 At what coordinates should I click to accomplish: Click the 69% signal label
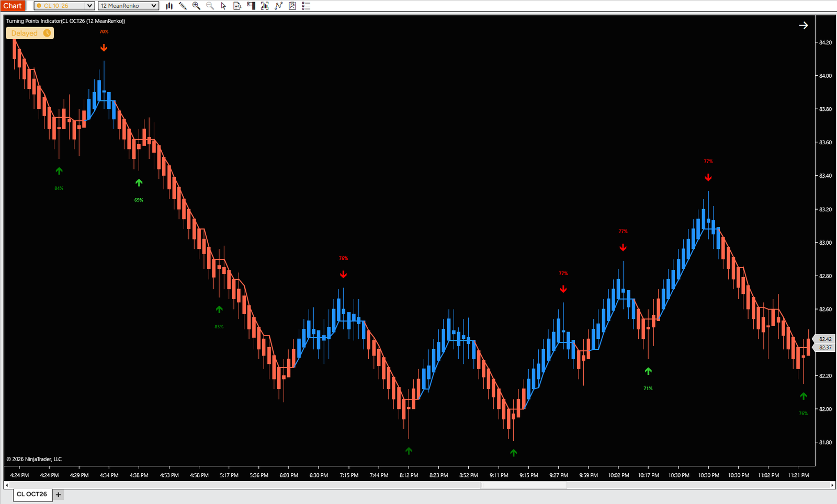pos(139,200)
